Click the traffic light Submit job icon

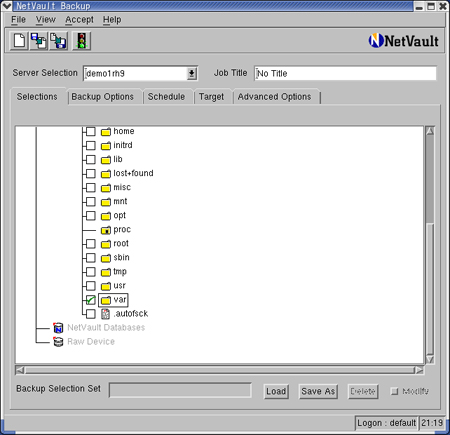(81, 41)
